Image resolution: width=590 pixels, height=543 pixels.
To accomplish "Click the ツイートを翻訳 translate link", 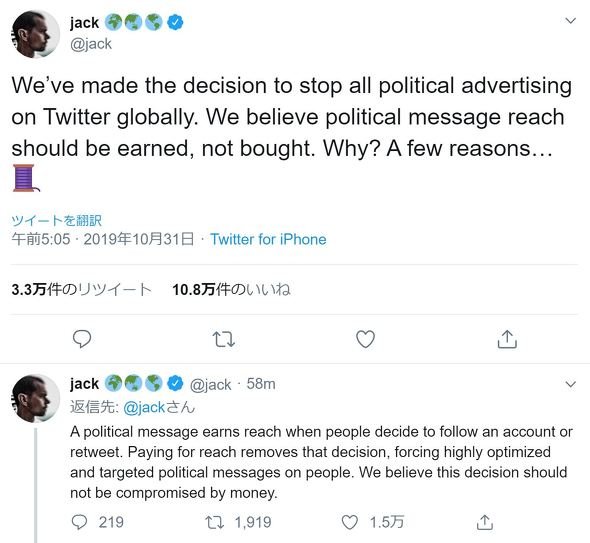I will tap(56, 221).
